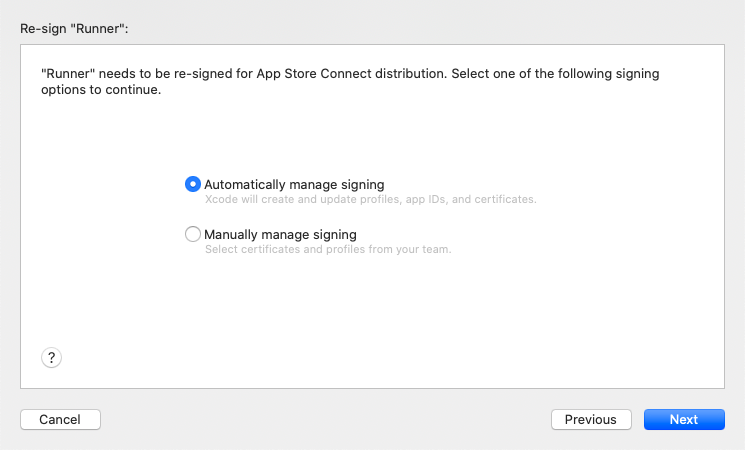Click the Re-sign "Runner" heading

coord(74,28)
